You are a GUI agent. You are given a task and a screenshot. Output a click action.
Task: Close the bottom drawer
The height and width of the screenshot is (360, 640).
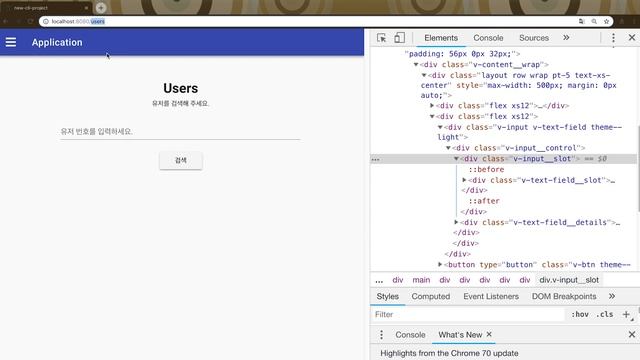[x=632, y=334]
